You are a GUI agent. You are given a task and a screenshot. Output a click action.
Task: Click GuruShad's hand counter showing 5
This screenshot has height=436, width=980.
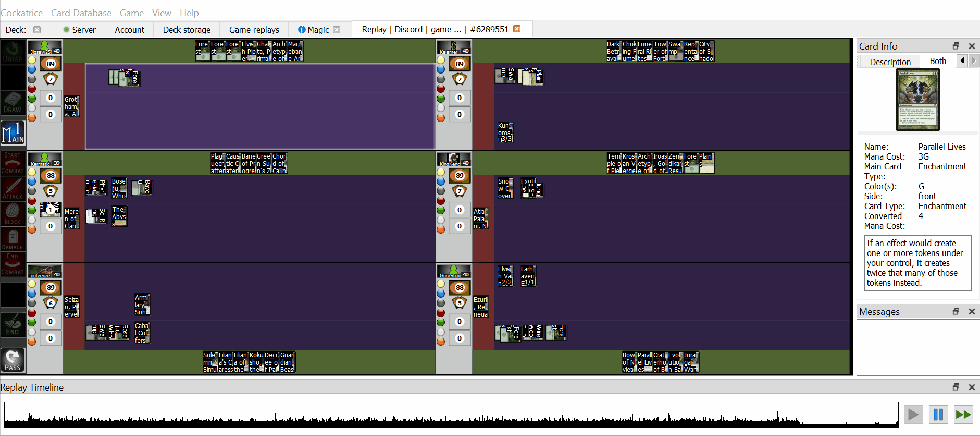(x=460, y=303)
